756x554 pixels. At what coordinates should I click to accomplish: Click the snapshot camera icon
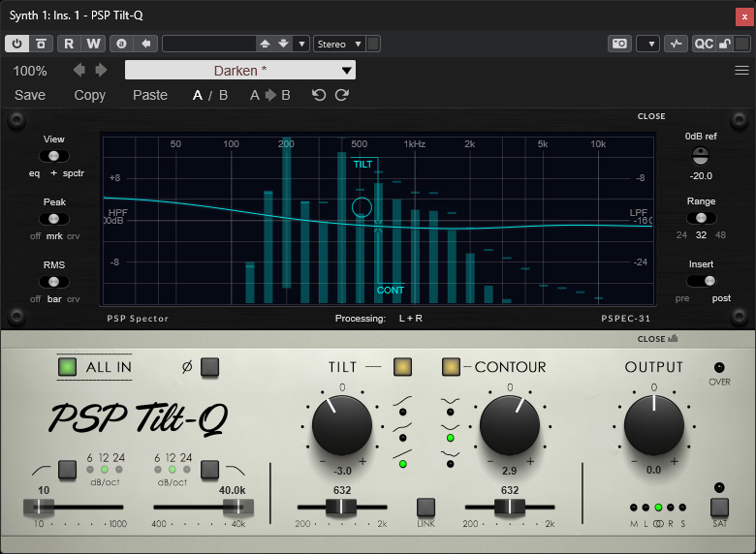tap(619, 44)
